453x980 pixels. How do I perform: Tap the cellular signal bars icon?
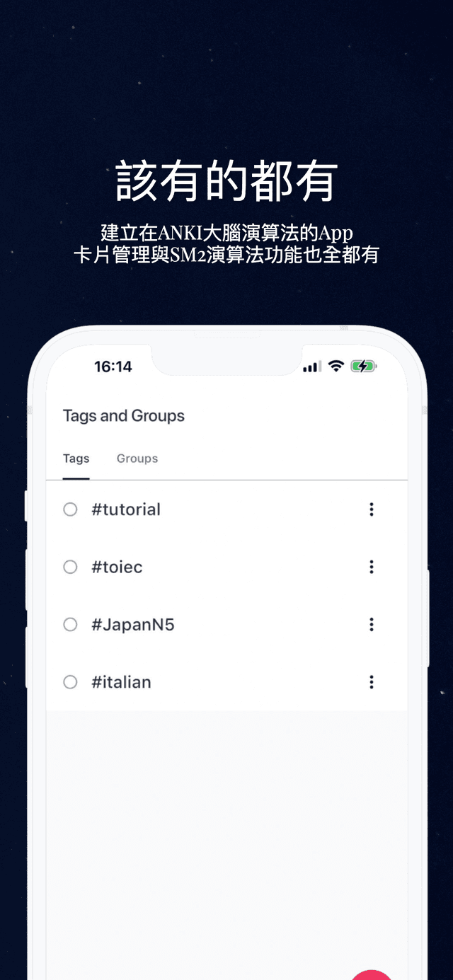coord(312,367)
